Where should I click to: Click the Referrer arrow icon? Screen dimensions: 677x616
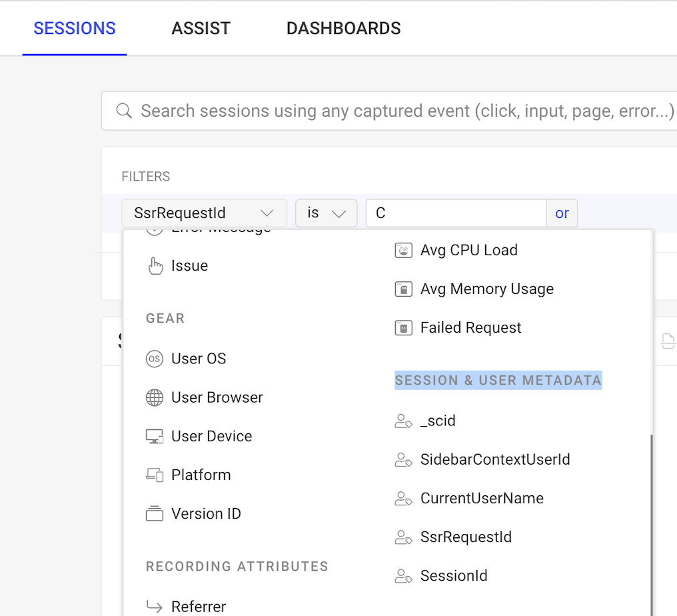[155, 605]
